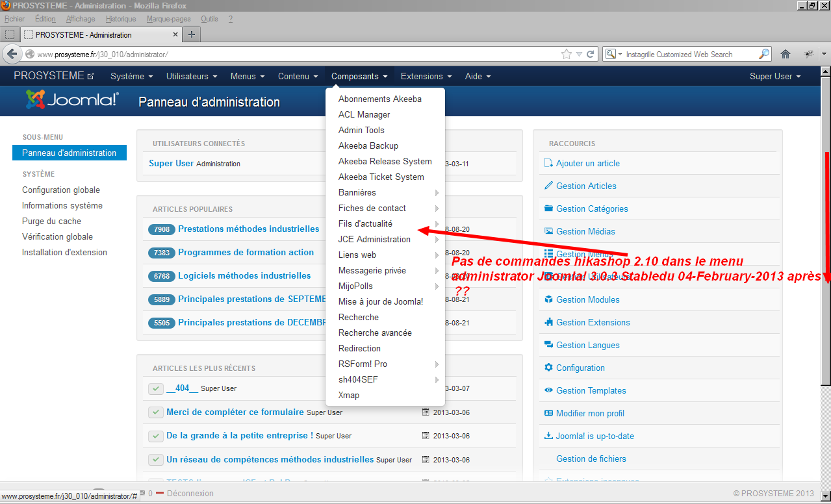Click the Gestion Médias picture icon
This screenshot has width=831, height=504.
[548, 231]
